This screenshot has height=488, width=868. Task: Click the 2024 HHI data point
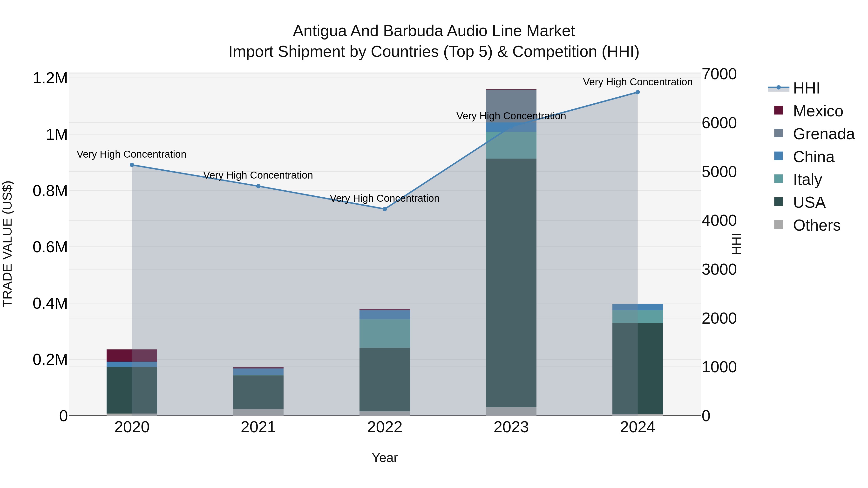(637, 92)
